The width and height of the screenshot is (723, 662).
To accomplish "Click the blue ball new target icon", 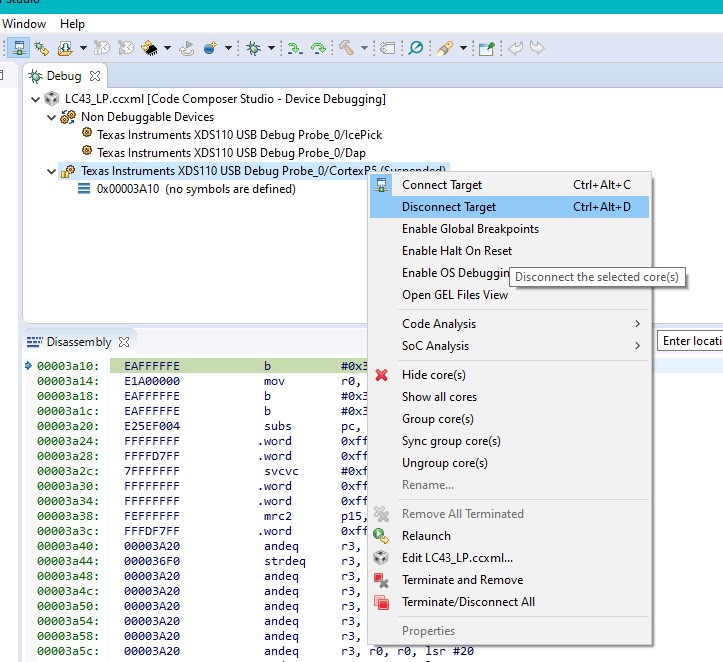I will point(210,48).
